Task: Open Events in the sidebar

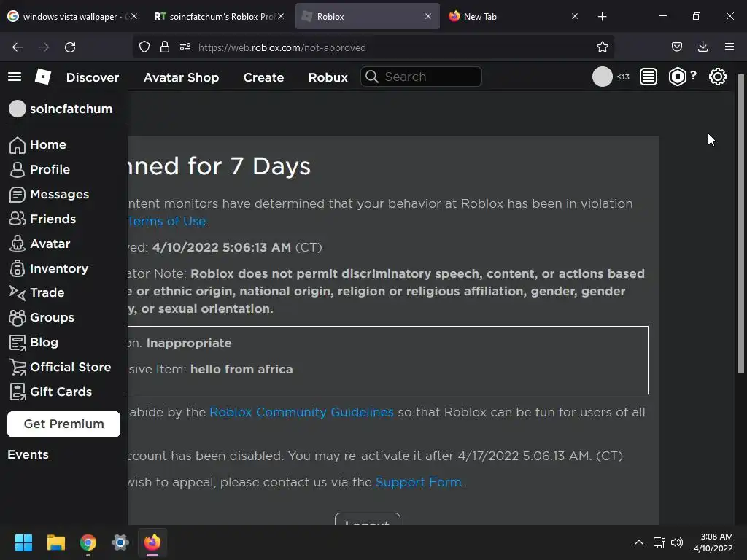Action: (x=28, y=454)
